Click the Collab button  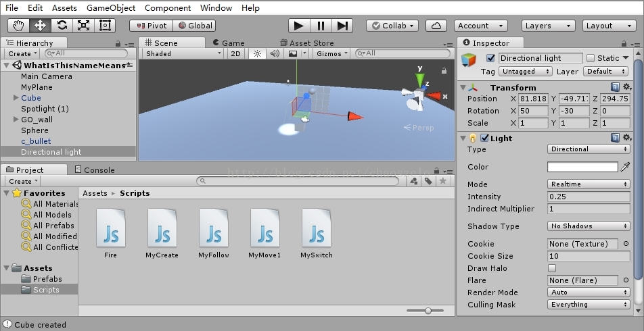point(392,26)
